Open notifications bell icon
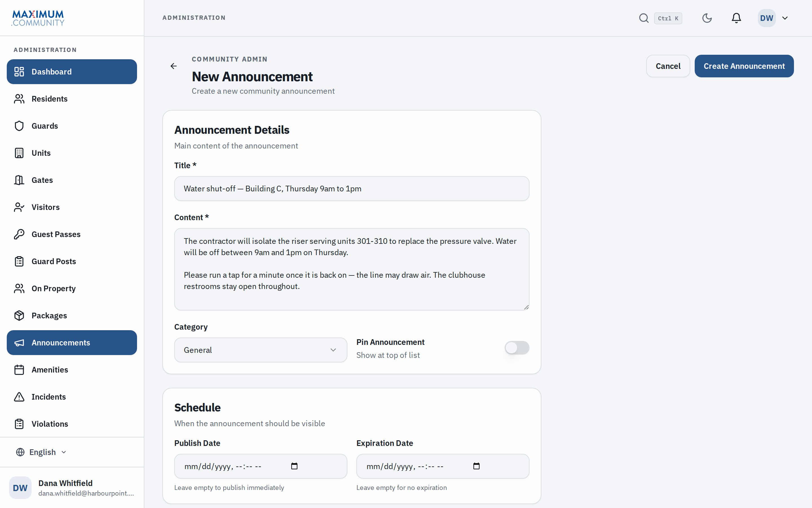Viewport: 812px width, 508px height. (x=736, y=18)
